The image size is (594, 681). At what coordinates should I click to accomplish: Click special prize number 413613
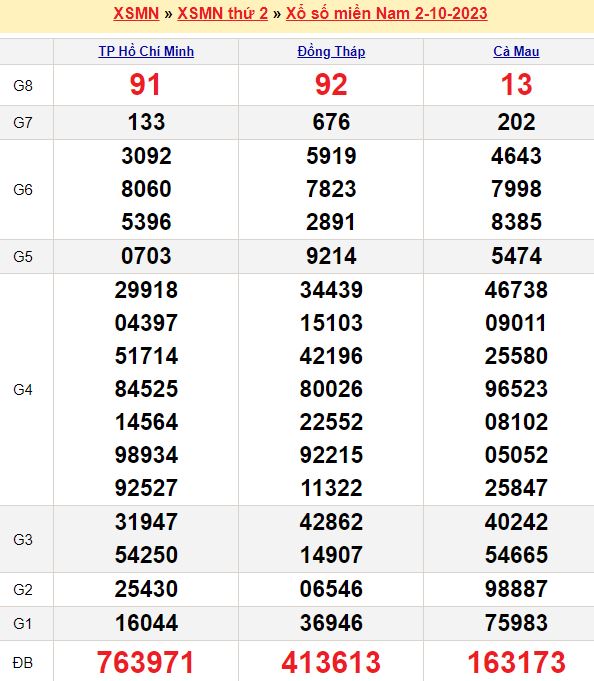tap(331, 662)
